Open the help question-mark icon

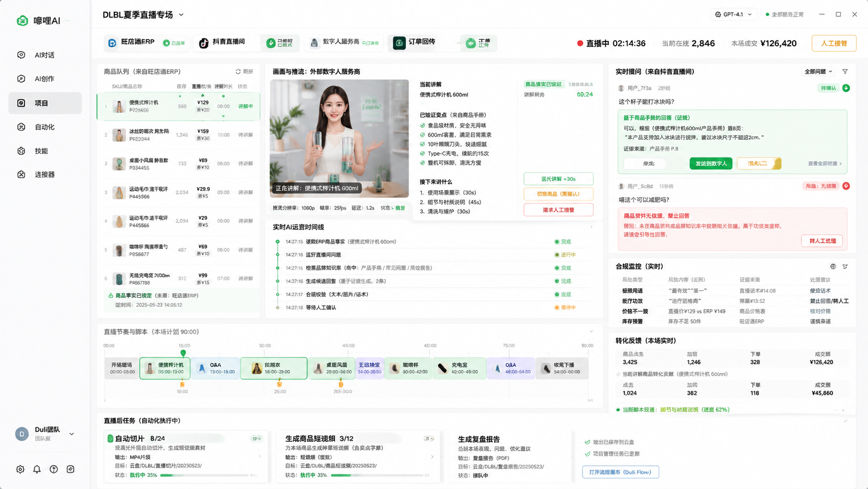pyautogui.click(x=53, y=469)
